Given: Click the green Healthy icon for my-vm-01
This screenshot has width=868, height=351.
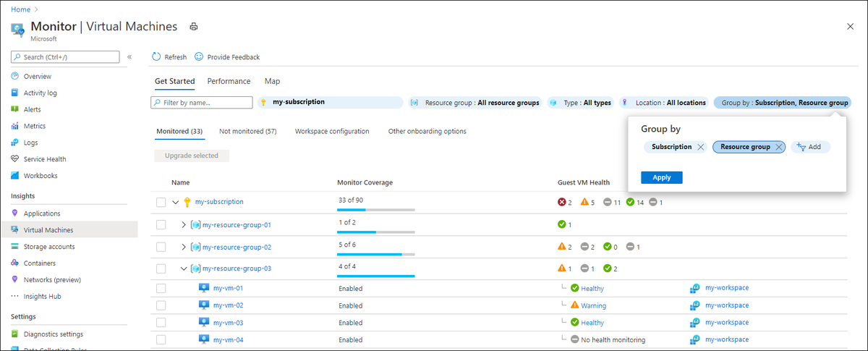Looking at the screenshot, I should pyautogui.click(x=575, y=288).
